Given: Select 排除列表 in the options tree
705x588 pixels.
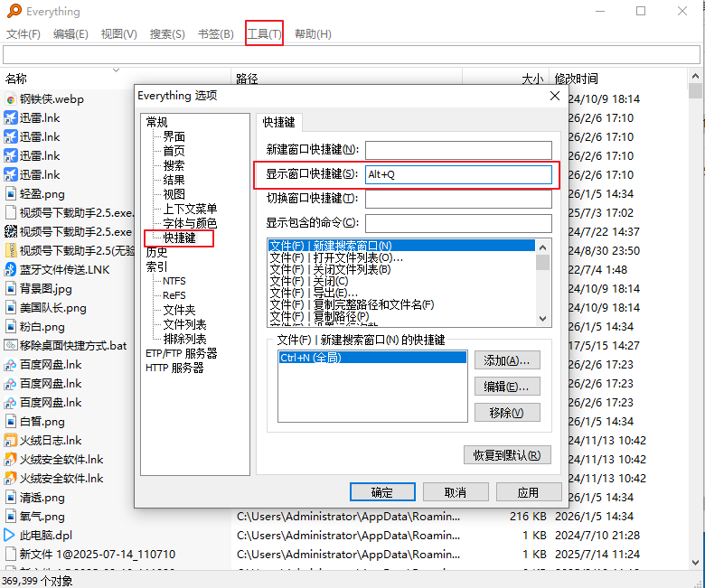Looking at the screenshot, I should coord(184,339).
